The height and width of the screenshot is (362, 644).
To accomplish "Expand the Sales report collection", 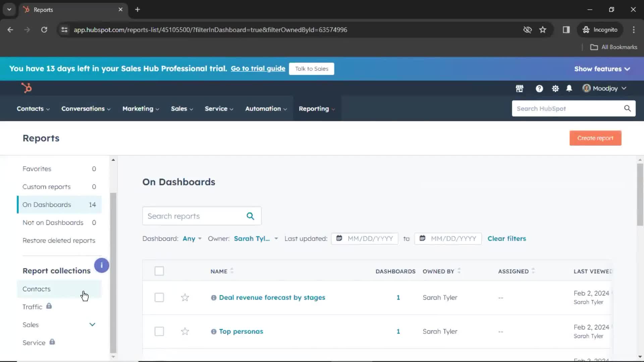I will tap(92, 324).
